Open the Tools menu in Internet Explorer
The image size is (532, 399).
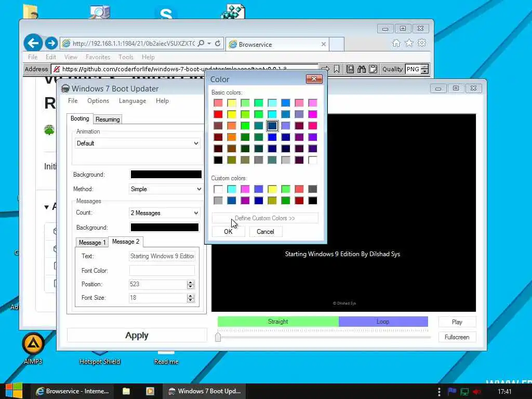pos(126,57)
